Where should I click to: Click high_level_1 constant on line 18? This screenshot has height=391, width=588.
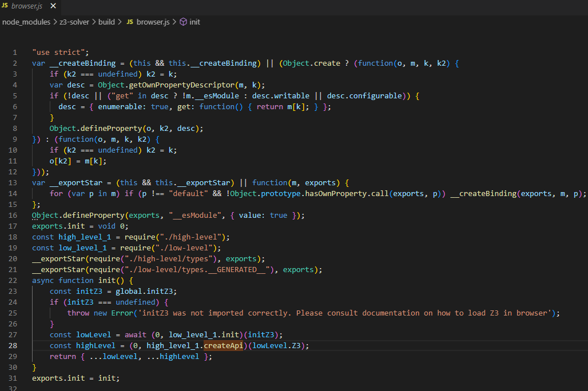[x=85, y=237]
